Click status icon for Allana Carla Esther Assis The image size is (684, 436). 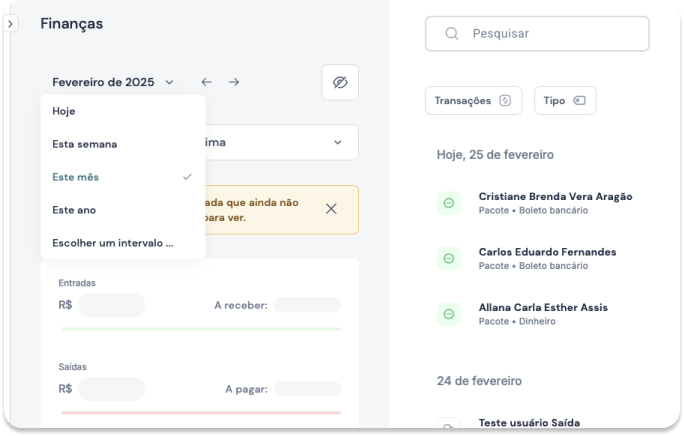coord(449,314)
